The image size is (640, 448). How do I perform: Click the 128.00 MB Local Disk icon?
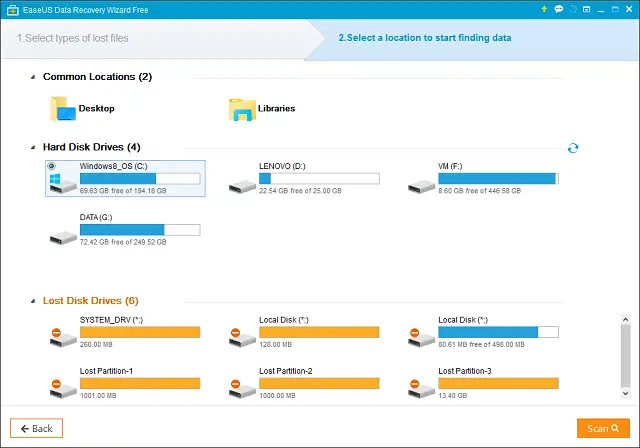coord(242,338)
